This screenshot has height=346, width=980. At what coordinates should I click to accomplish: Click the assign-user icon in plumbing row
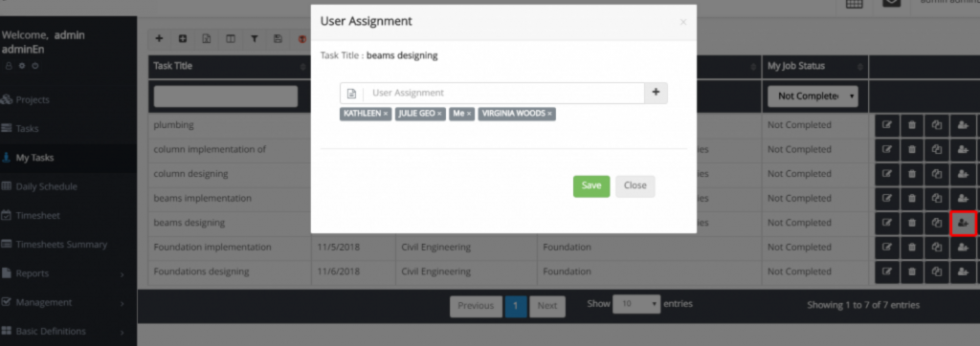[x=963, y=125]
